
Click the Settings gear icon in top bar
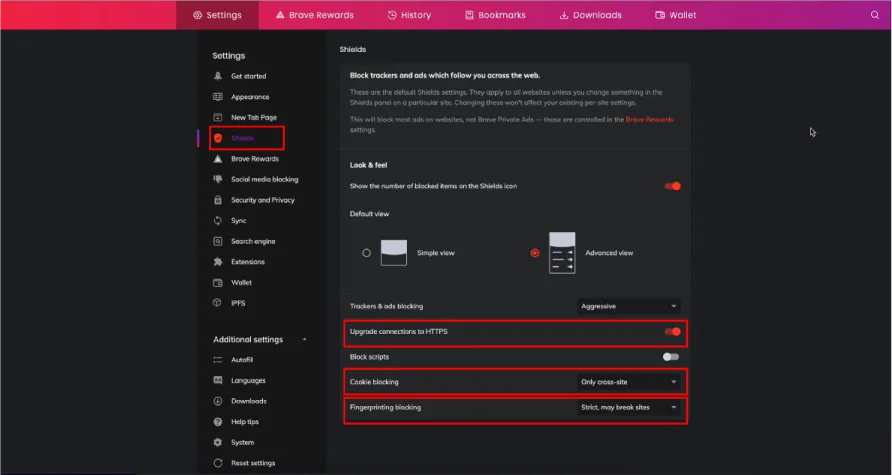click(x=197, y=15)
